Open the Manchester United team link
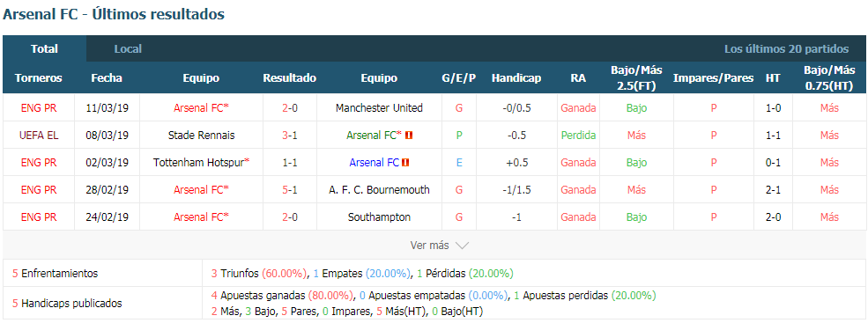Screen dimensions: 868x323 click(379, 108)
